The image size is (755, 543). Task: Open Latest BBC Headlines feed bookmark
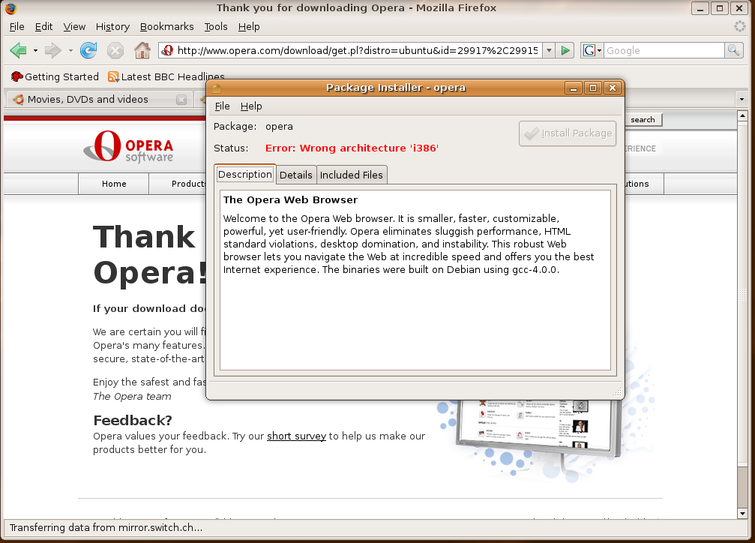pyautogui.click(x=166, y=77)
